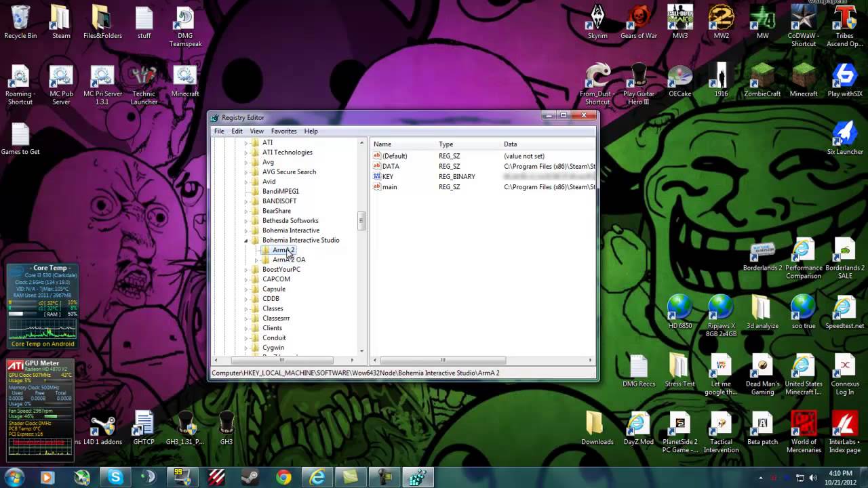Open the Windows Start button
The height and width of the screenshot is (488, 868).
point(15,477)
